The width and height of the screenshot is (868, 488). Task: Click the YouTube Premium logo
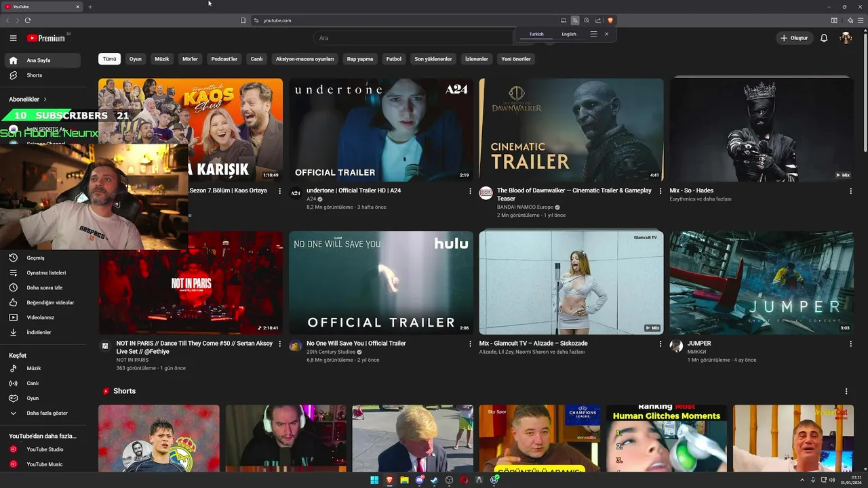point(46,38)
